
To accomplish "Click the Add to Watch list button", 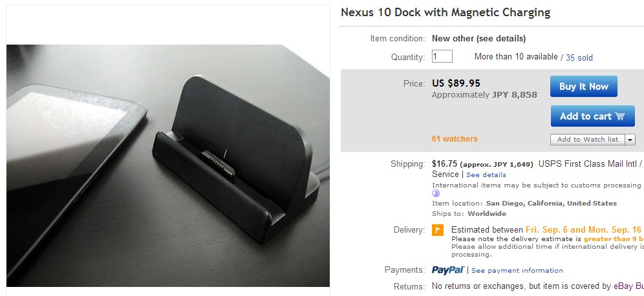I will click(x=587, y=140).
